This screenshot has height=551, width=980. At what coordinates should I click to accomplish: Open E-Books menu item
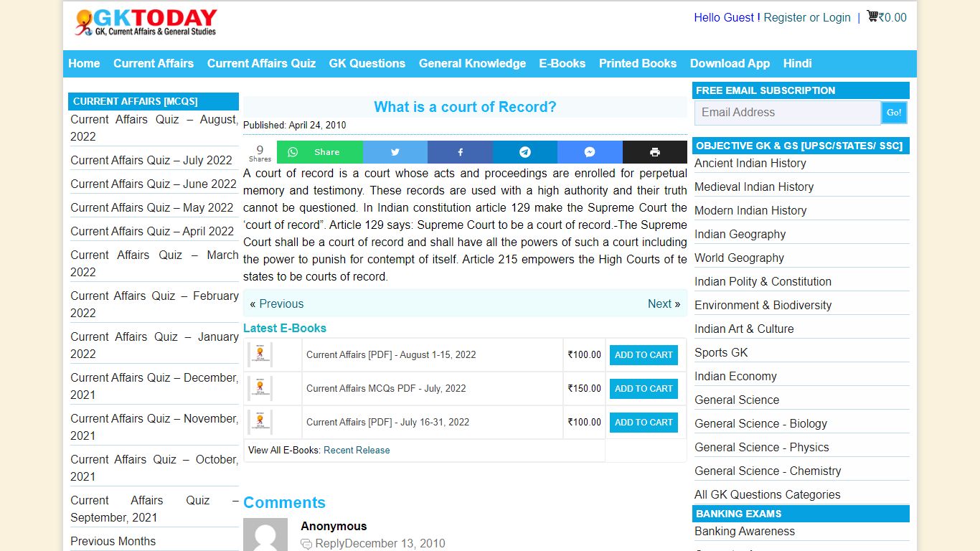(562, 63)
